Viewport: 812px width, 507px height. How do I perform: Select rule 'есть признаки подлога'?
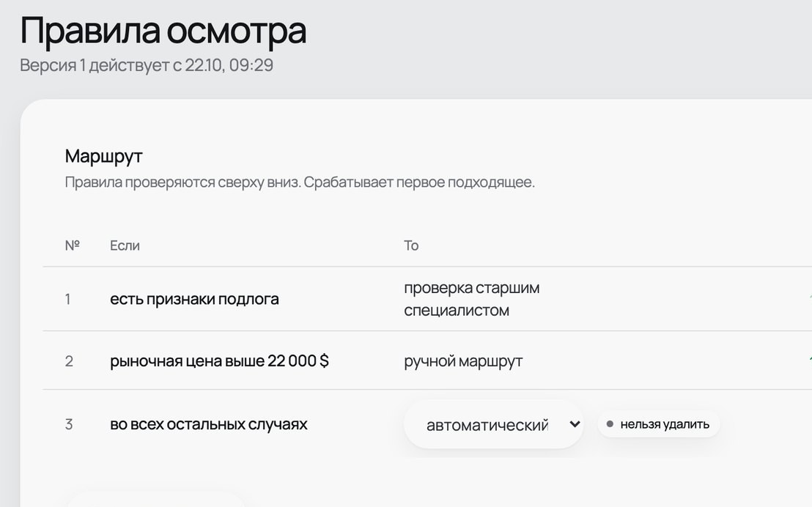(x=194, y=299)
